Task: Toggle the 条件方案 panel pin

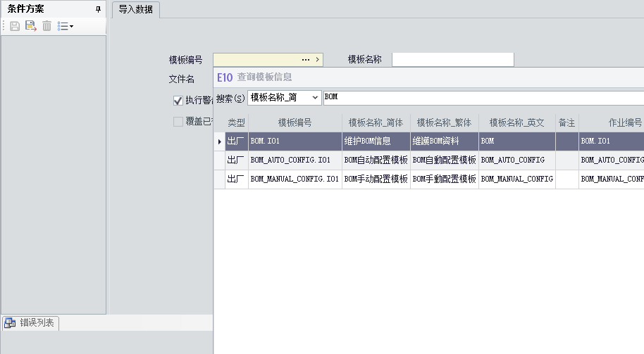Action: pos(98,9)
